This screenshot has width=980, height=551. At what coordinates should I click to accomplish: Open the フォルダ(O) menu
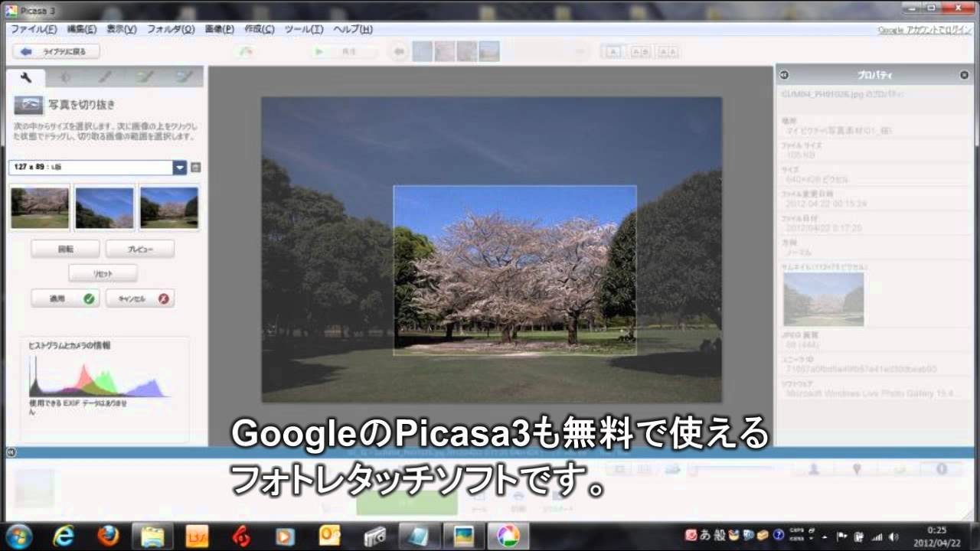point(170,29)
